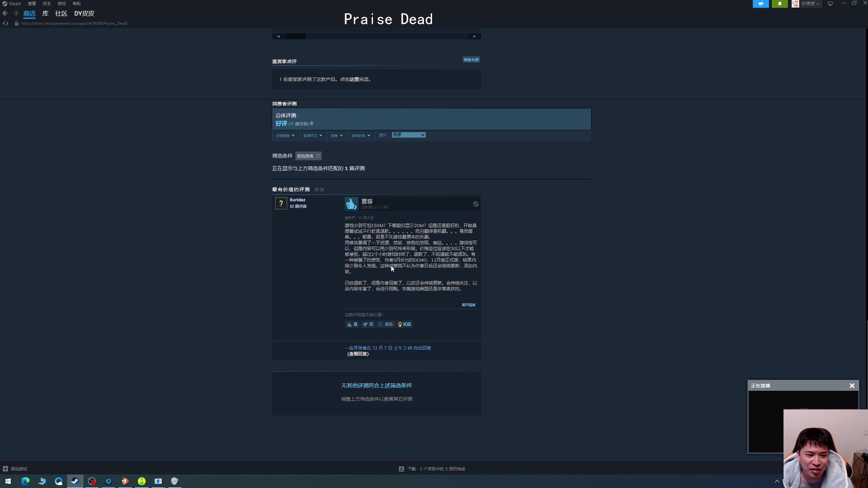Open QQ Music from the taskbar

coord(142,481)
